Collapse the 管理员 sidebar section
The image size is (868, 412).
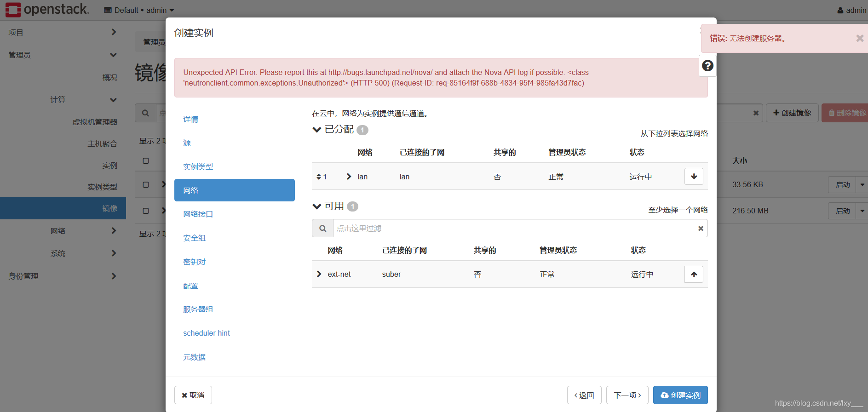coord(63,55)
